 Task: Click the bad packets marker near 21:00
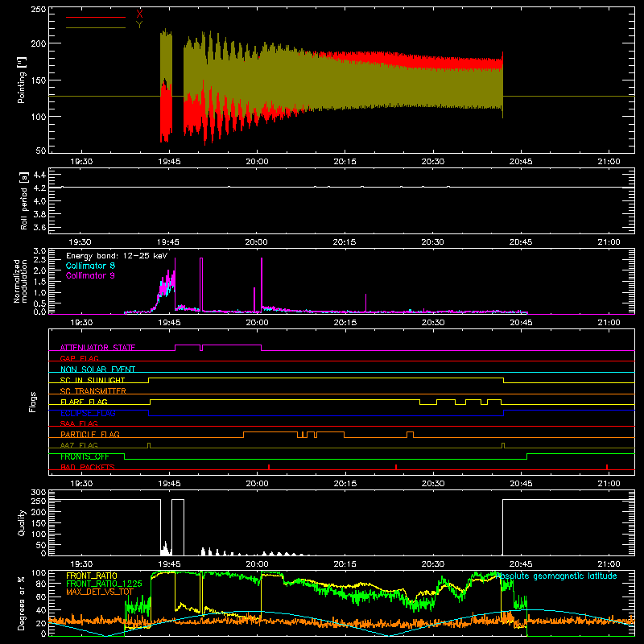607,467
